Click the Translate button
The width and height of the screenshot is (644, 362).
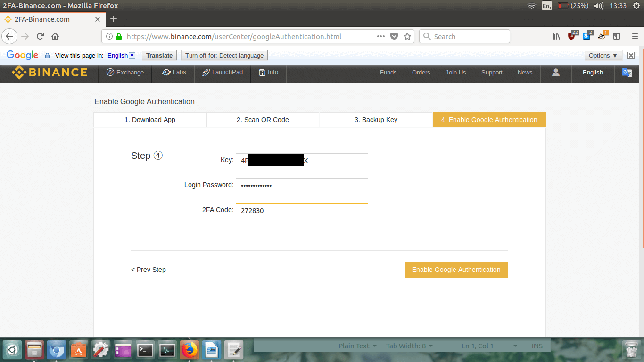pos(159,55)
